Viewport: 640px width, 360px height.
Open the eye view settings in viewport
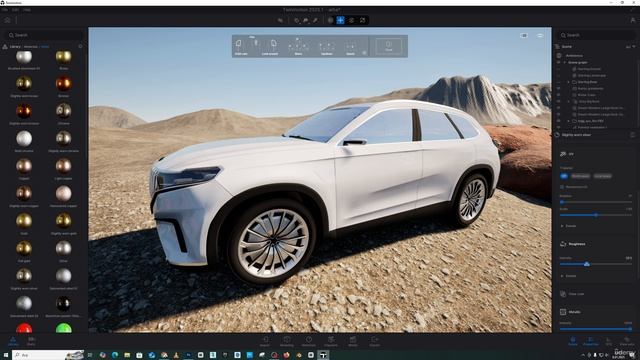(540, 36)
